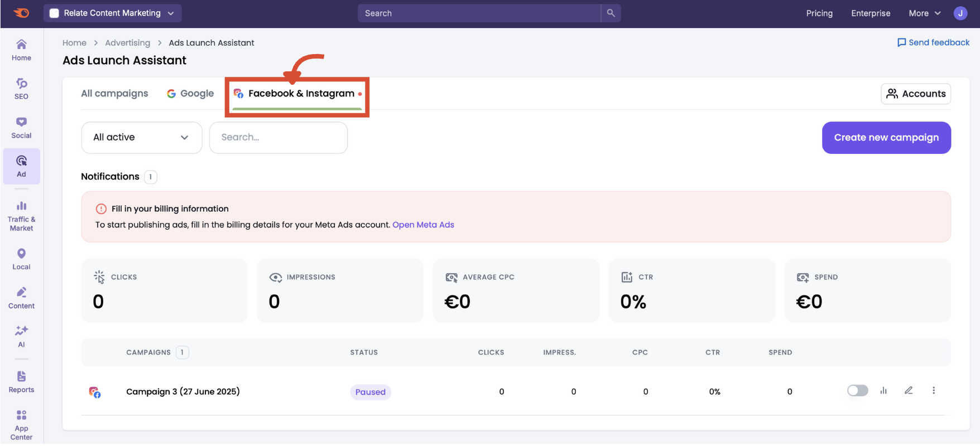Open the Local sidebar section
This screenshot has width=980, height=446.
pos(21,259)
